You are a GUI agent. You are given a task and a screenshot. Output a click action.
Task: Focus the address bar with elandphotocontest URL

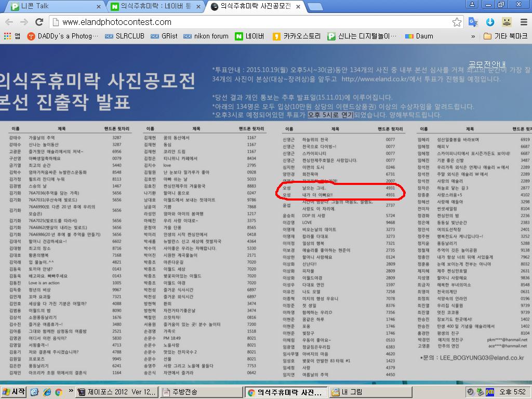249,22
